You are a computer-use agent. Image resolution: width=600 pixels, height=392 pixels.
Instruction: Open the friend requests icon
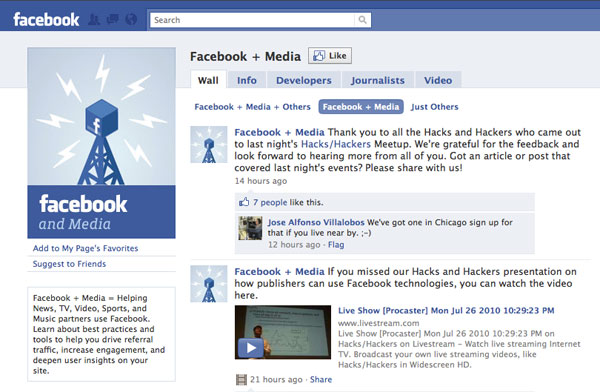(94, 20)
